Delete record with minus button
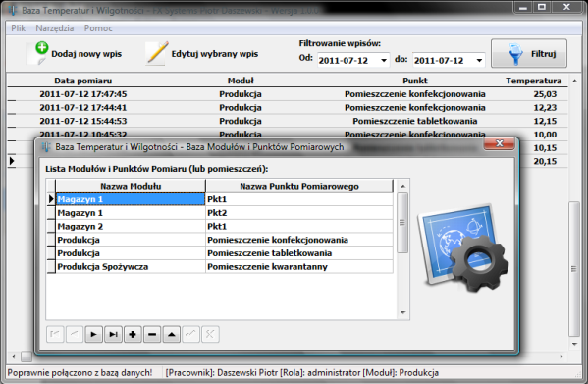The height and width of the screenshot is (384, 588). [152, 334]
